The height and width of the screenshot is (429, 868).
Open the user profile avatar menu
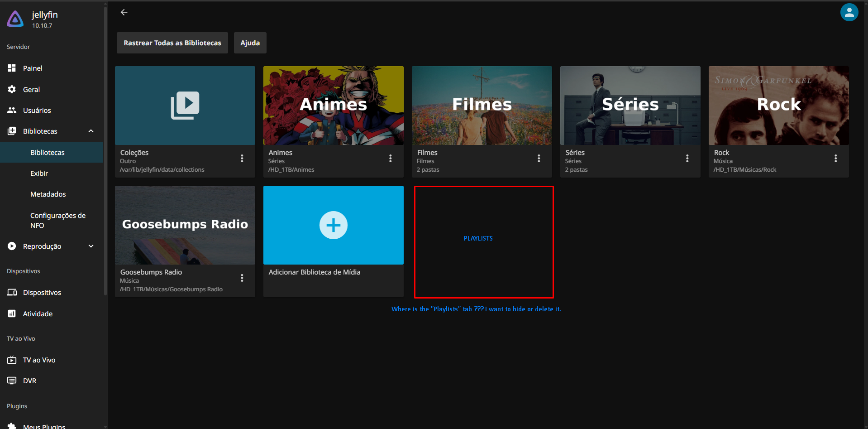849,12
